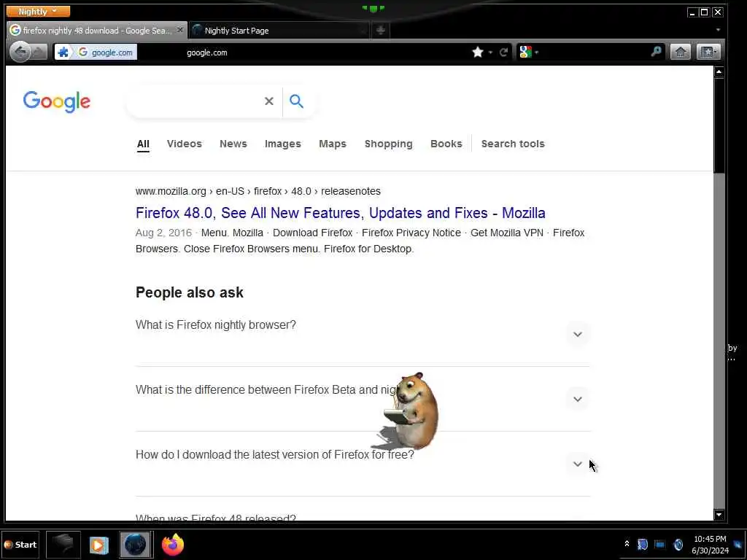Open the Home page button
This screenshot has height=560, width=747.
click(681, 52)
